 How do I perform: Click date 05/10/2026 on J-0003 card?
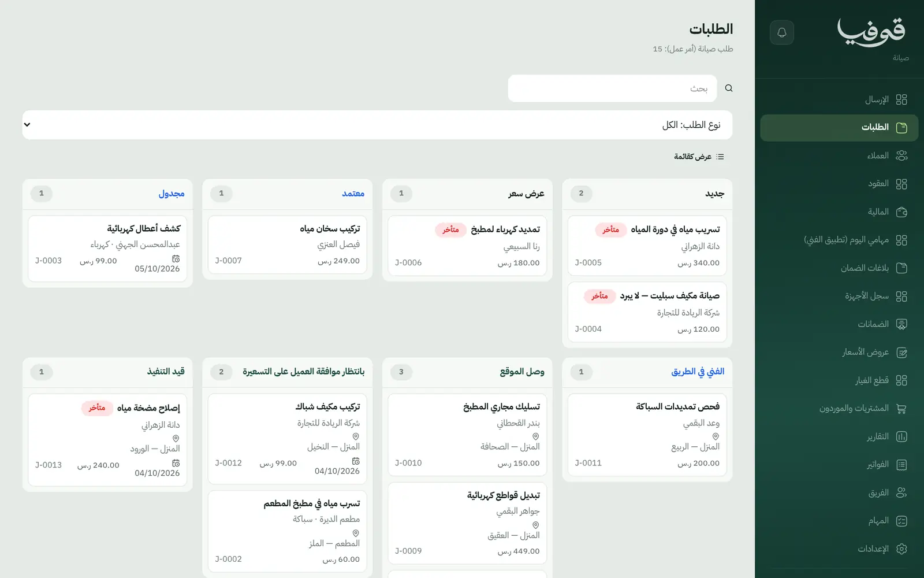pos(157,269)
